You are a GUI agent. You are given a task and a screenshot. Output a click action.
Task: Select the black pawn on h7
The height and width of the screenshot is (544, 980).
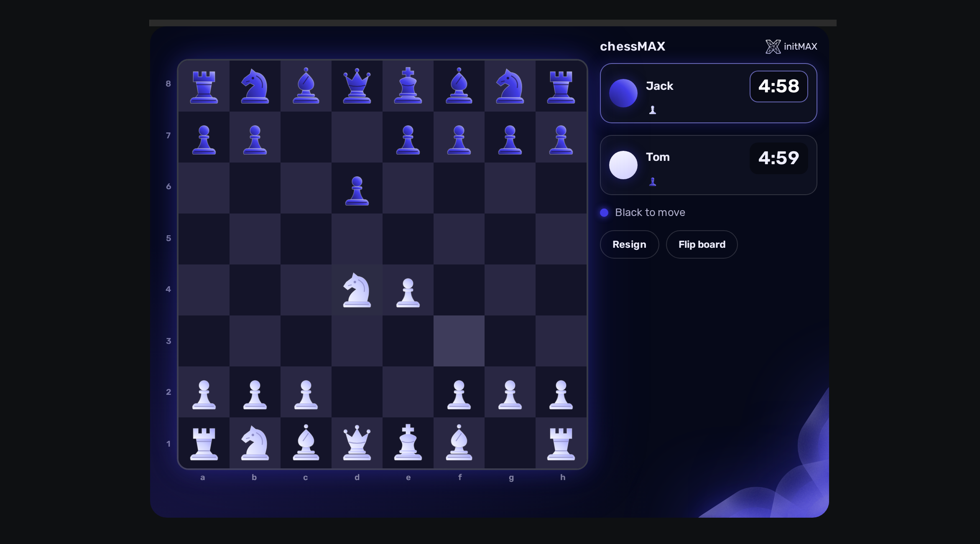click(x=561, y=140)
